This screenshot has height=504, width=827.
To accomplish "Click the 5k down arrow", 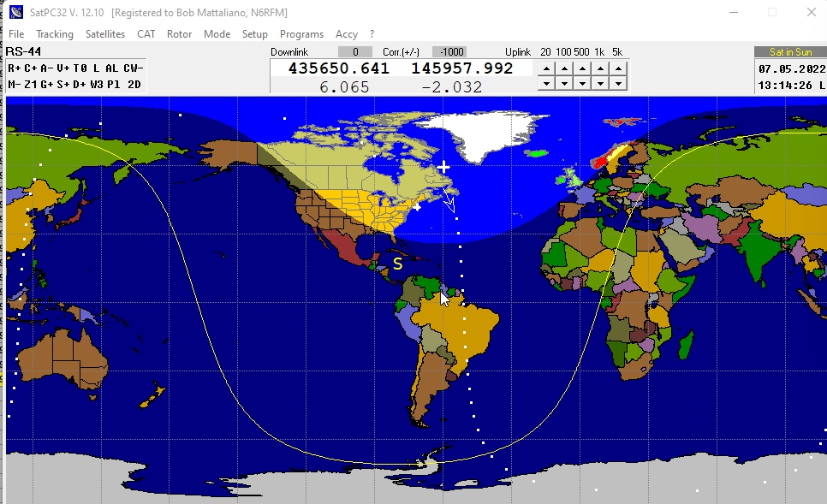I will [x=618, y=83].
